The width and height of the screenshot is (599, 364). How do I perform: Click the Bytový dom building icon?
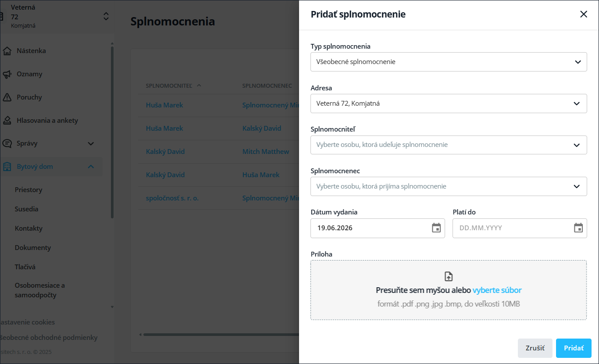7,167
